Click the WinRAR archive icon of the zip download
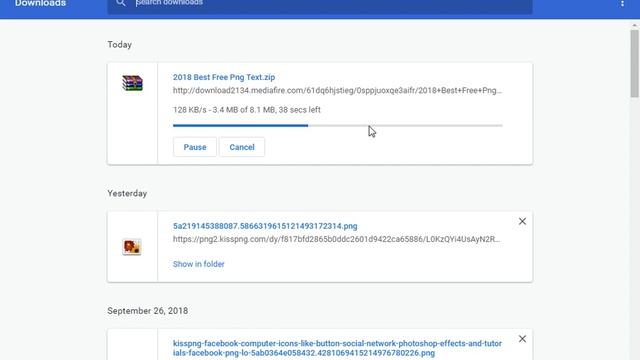Image resolution: width=640 pixels, height=360 pixels. [132, 83]
